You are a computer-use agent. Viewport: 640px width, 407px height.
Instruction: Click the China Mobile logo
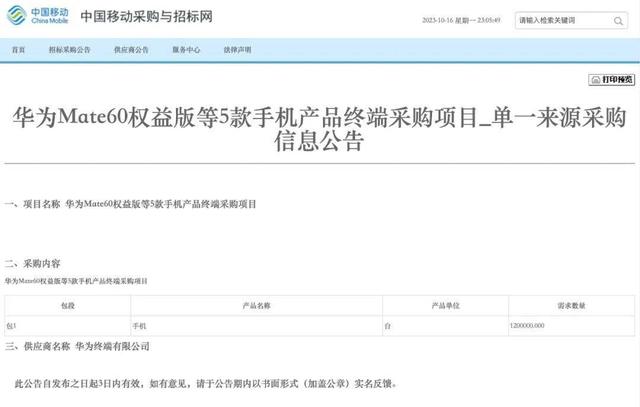[38, 16]
